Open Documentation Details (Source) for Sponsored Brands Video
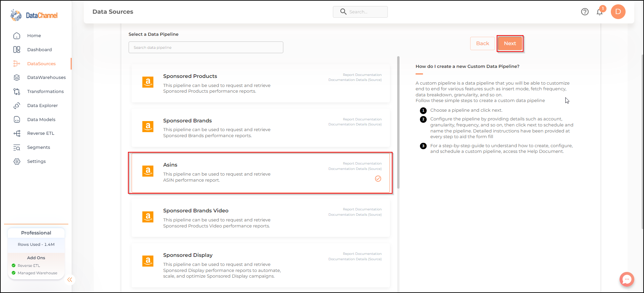This screenshot has height=293, width=644. pos(355,215)
